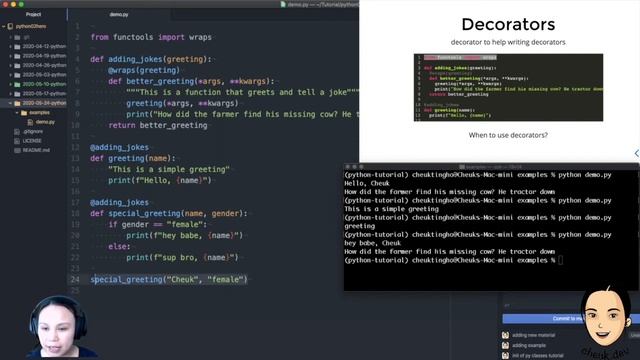Expand the 2020-05-03-python folder

[11, 75]
